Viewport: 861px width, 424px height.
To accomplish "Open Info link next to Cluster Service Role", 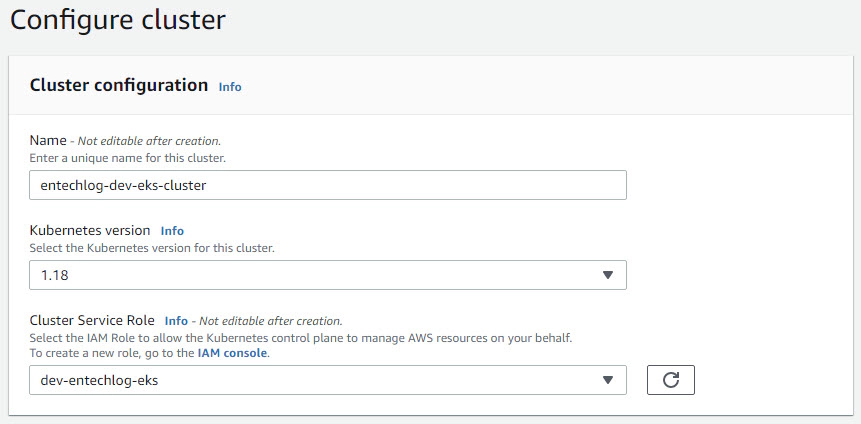I will (176, 321).
